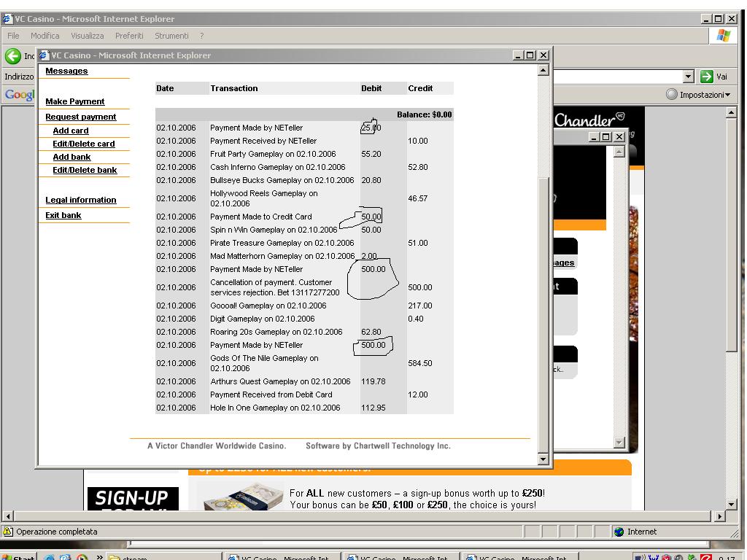View Legal information link
Viewport: 747px width, 560px height.
pos(80,200)
